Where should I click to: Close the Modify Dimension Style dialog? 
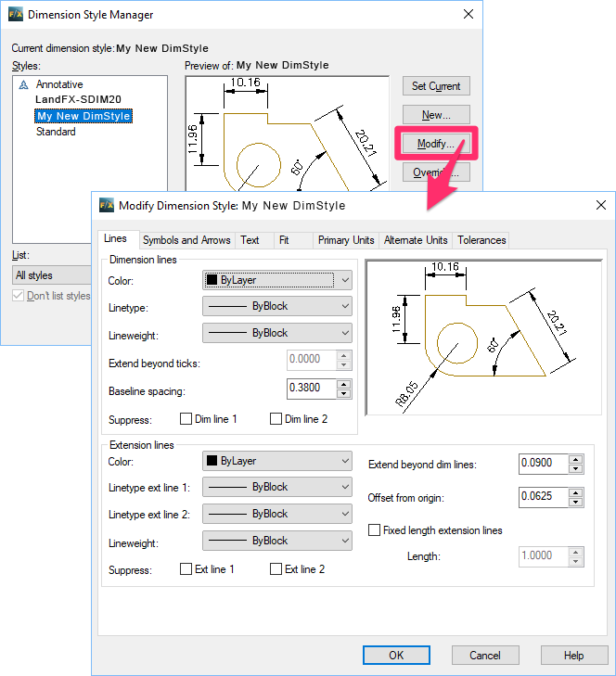601,205
